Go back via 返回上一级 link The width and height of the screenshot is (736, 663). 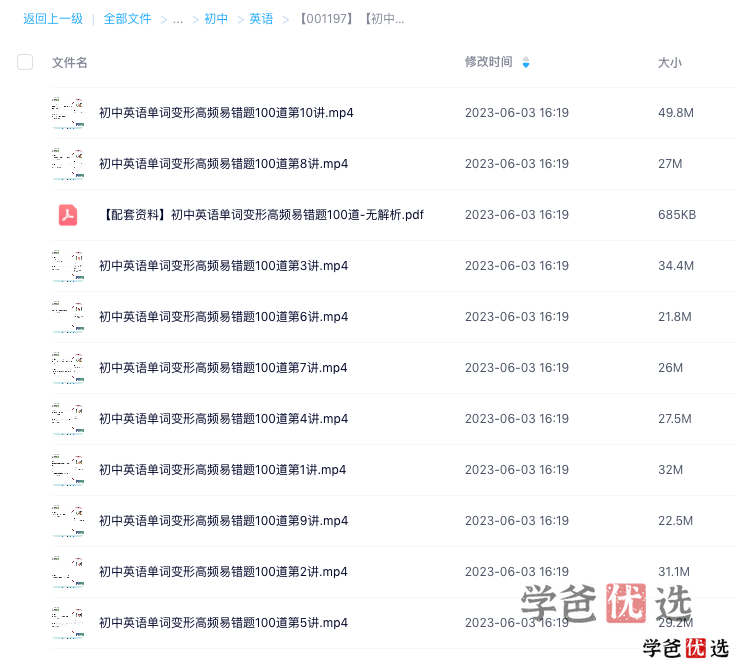pos(53,19)
